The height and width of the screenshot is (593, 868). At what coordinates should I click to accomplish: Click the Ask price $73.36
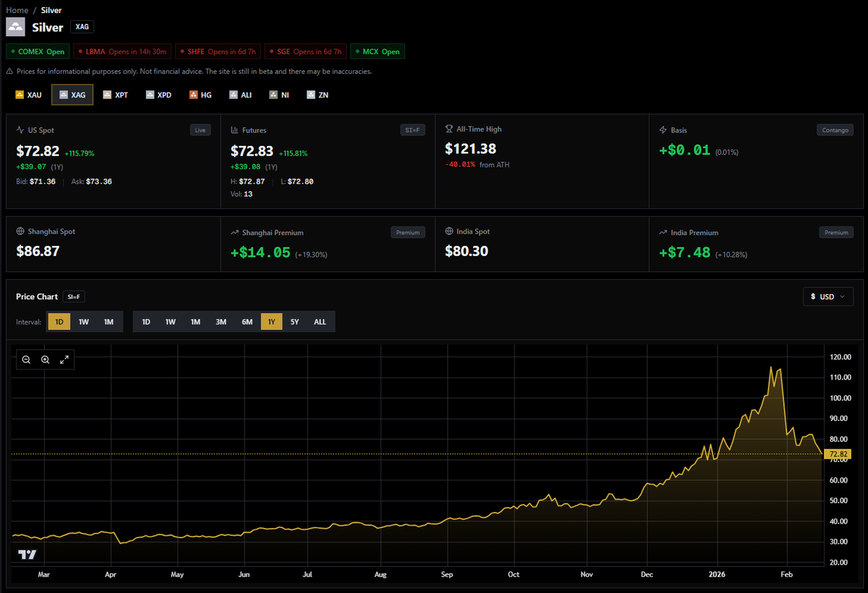[x=98, y=182]
